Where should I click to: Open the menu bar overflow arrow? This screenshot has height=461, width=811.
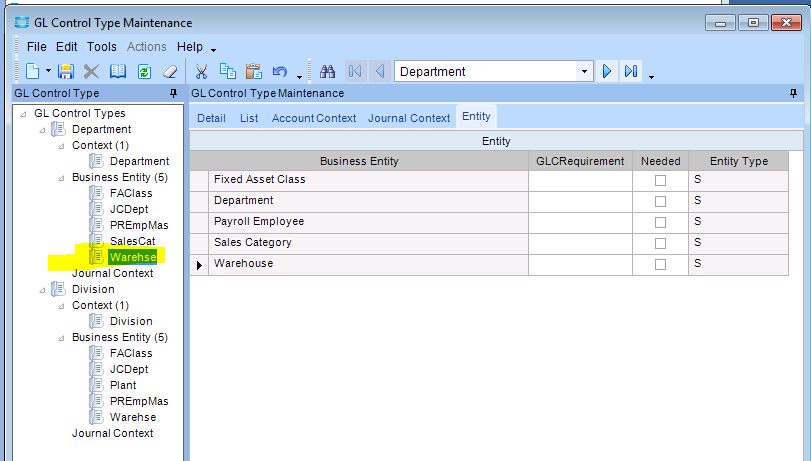[x=213, y=50]
